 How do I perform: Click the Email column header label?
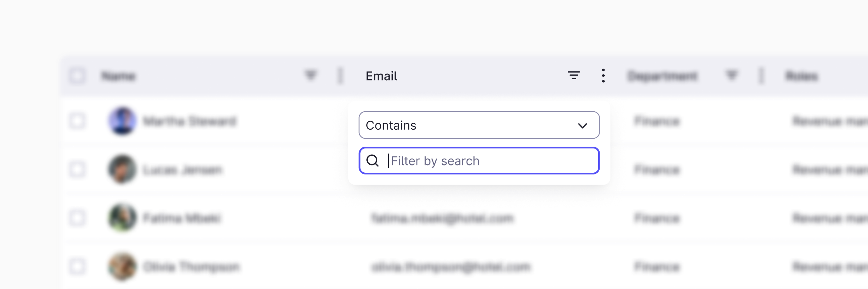381,76
